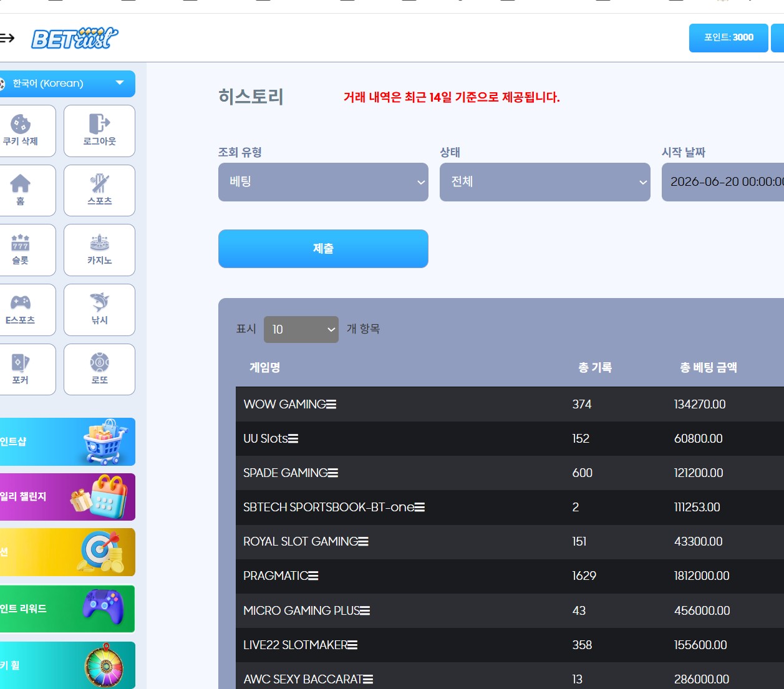Open the language dropdown 한국어 (Korean)
Image resolution: width=784 pixels, height=689 pixels.
(67, 84)
